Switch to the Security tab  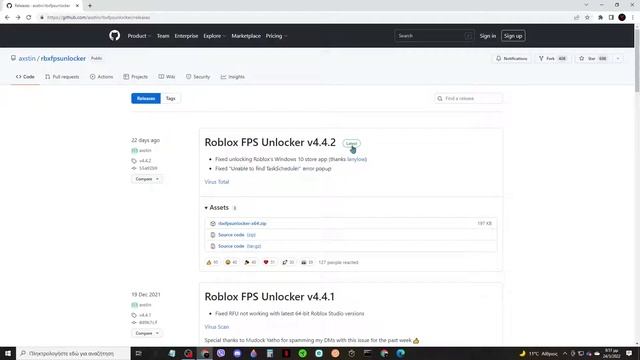[x=198, y=77]
